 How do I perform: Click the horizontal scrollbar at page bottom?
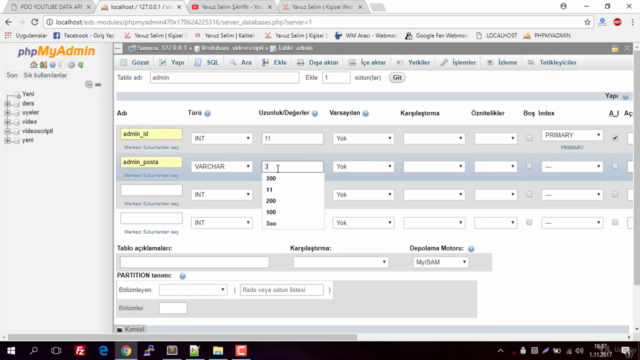point(182,337)
